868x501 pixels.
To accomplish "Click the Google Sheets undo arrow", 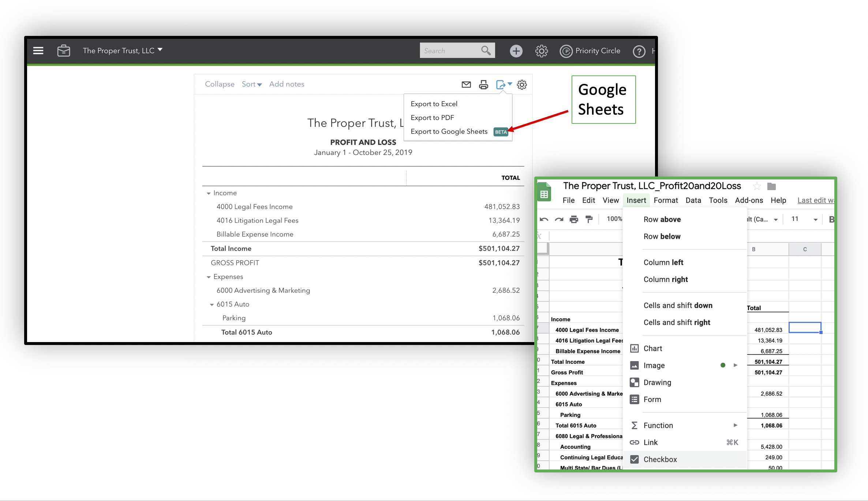I will 544,219.
